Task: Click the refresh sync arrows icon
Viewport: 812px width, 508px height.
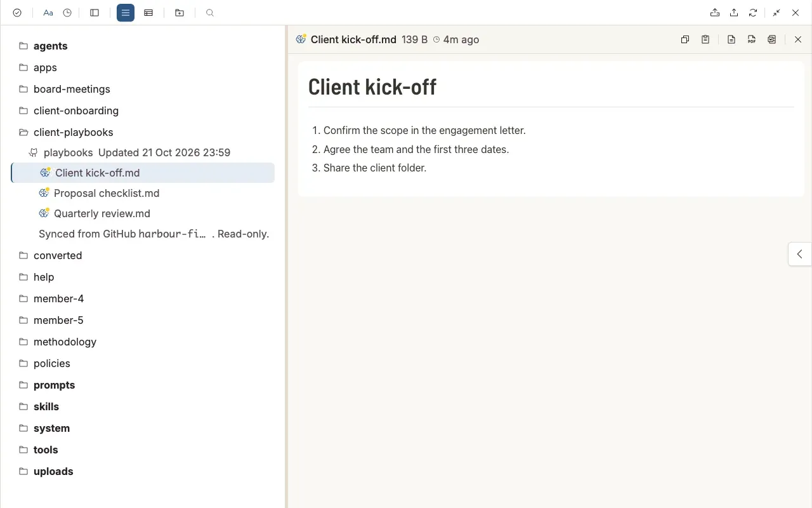Action: tap(753, 13)
